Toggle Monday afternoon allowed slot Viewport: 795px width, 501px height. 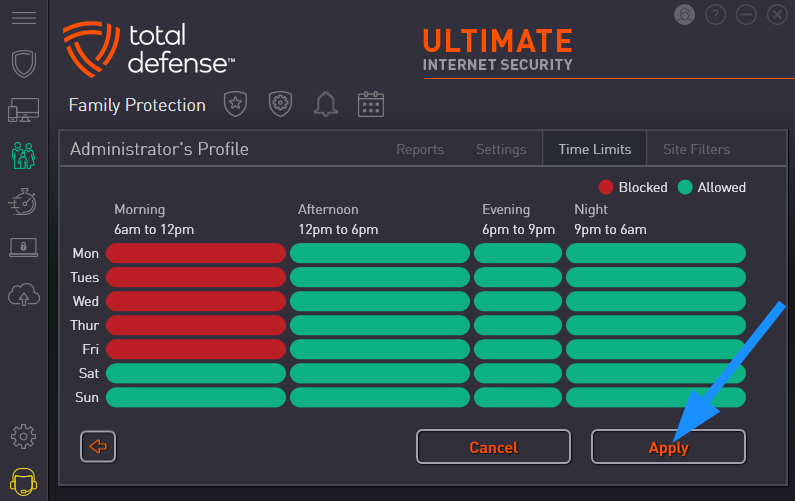[x=380, y=253]
